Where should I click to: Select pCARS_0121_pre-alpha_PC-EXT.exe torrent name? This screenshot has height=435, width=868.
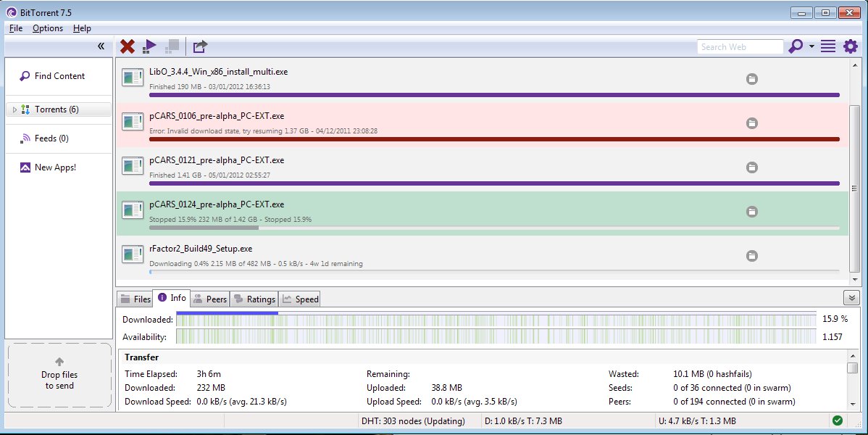pyautogui.click(x=217, y=160)
